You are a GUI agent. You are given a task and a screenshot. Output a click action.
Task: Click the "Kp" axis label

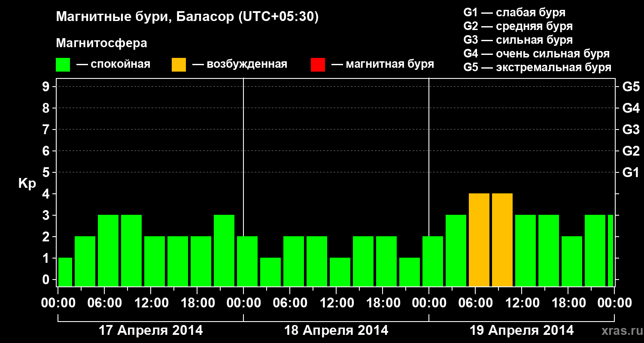(x=27, y=184)
